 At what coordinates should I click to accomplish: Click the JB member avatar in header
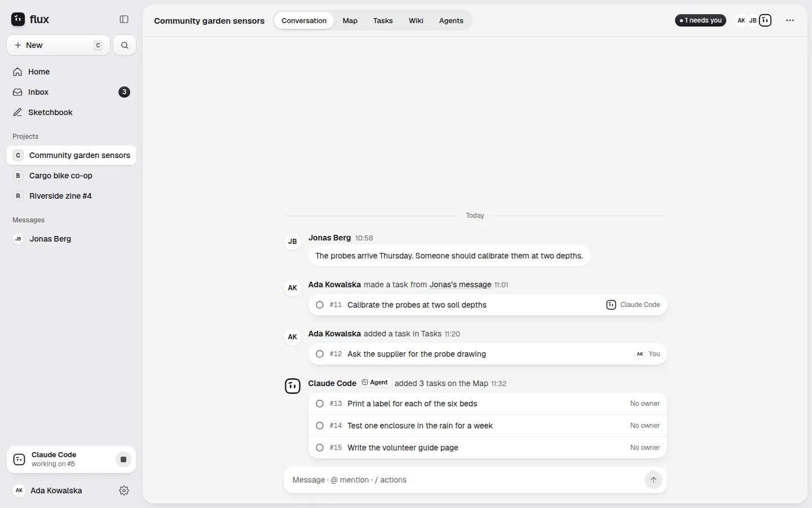753,20
